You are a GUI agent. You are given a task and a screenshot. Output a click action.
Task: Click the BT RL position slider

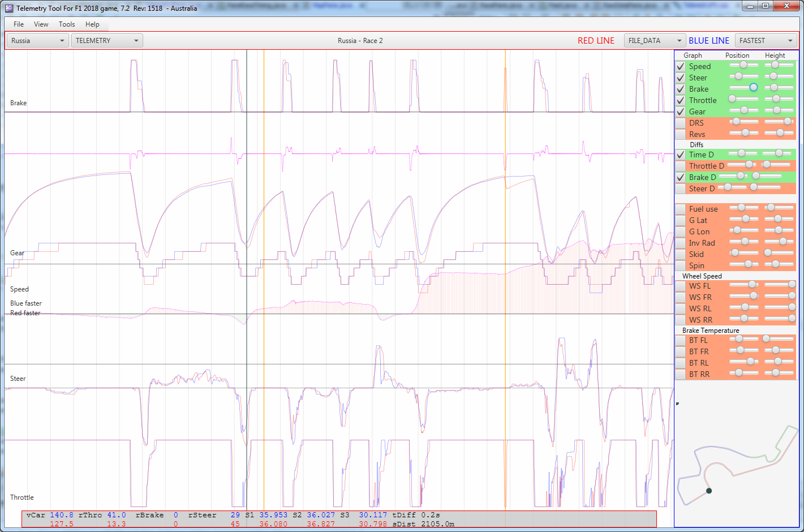coord(743,362)
